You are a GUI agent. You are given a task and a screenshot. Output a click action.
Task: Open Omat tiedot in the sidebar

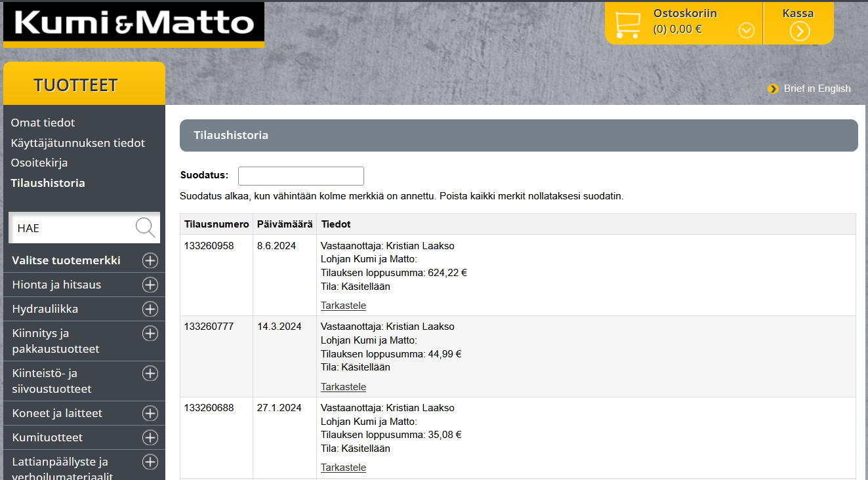[x=43, y=123]
